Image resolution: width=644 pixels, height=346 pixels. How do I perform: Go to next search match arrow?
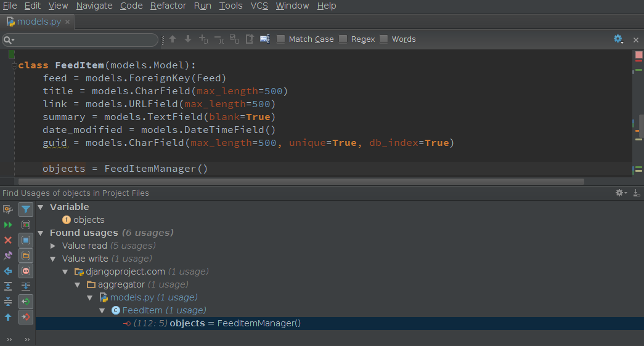click(x=188, y=39)
